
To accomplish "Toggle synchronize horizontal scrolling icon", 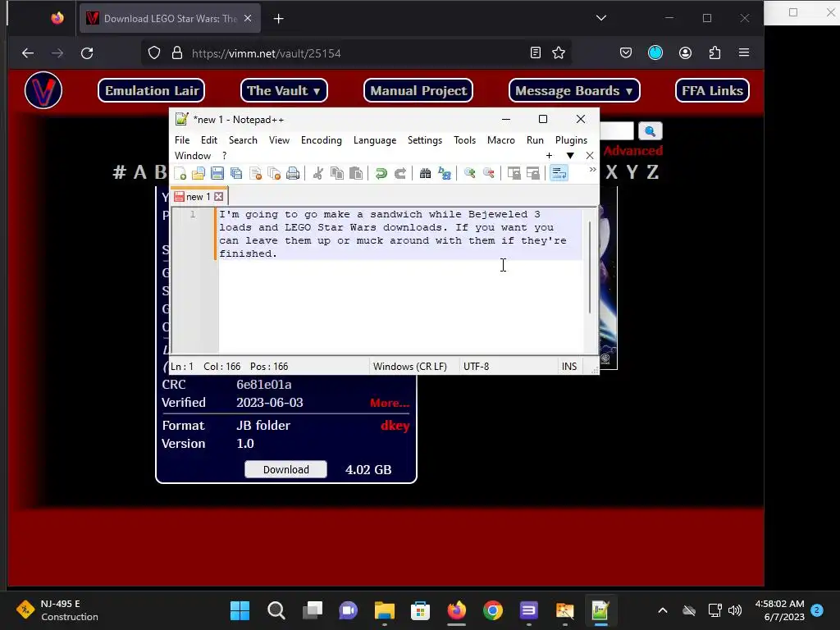I will coord(532,174).
